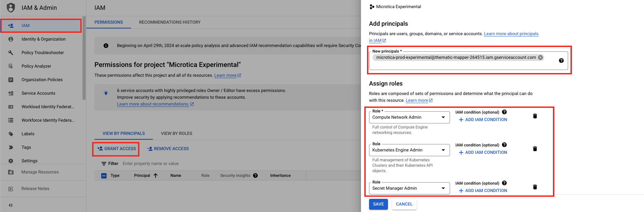Click the filter list icon
The image size is (644, 212).
(104, 164)
